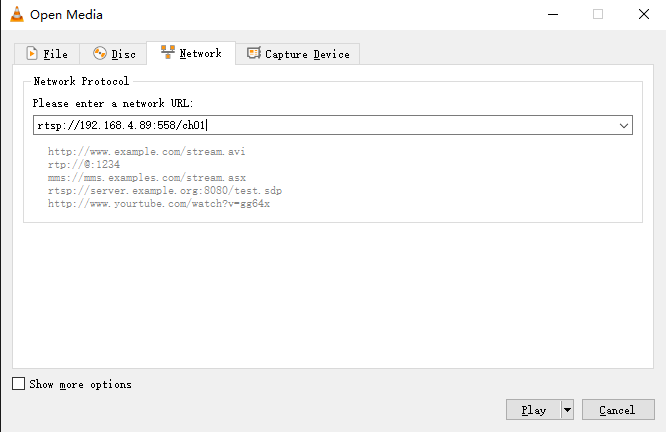666x432 pixels.
Task: Open the Disc tab label
Action: [x=124, y=54]
